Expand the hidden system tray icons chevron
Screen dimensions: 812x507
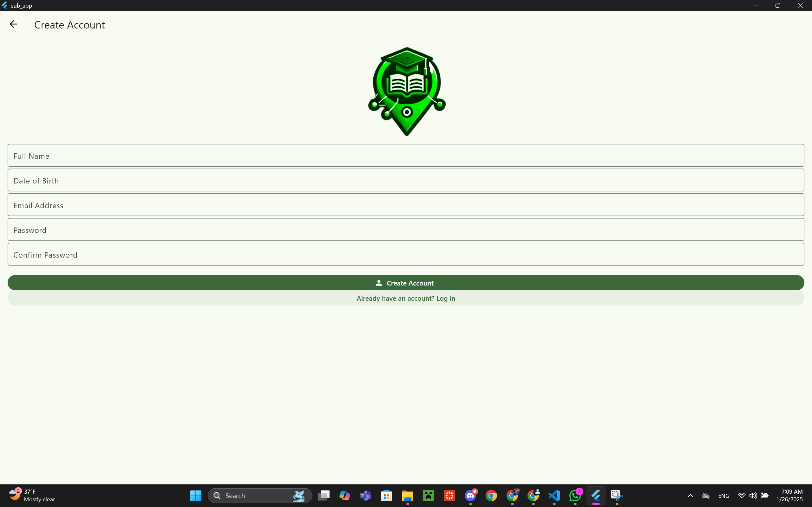click(690, 495)
